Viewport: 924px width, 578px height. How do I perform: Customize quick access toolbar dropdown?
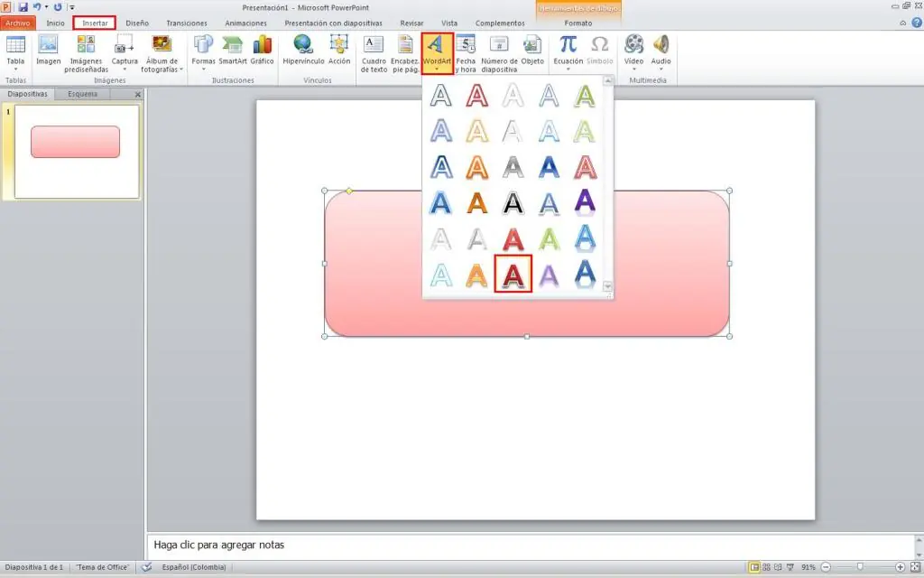click(x=72, y=7)
